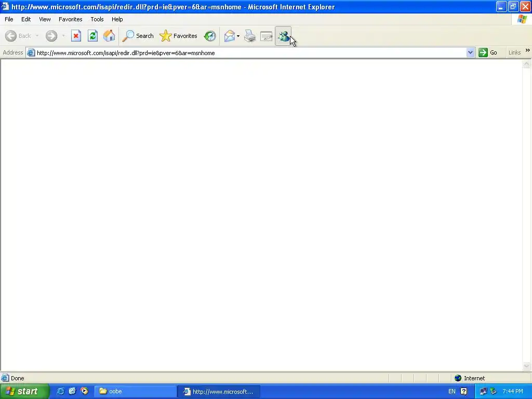Expand the Mail button dropdown arrow
Screen dimensions: 532x399
(238, 36)
